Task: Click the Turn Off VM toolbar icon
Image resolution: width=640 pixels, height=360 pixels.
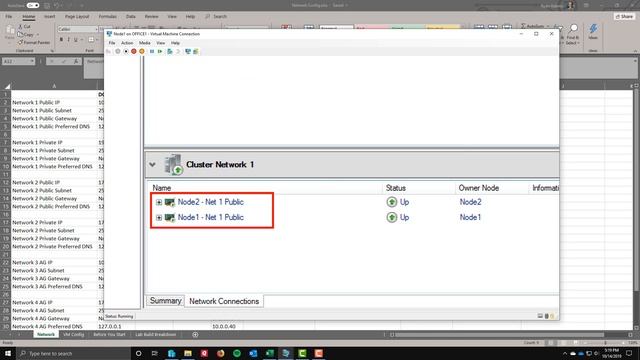Action: point(126,51)
